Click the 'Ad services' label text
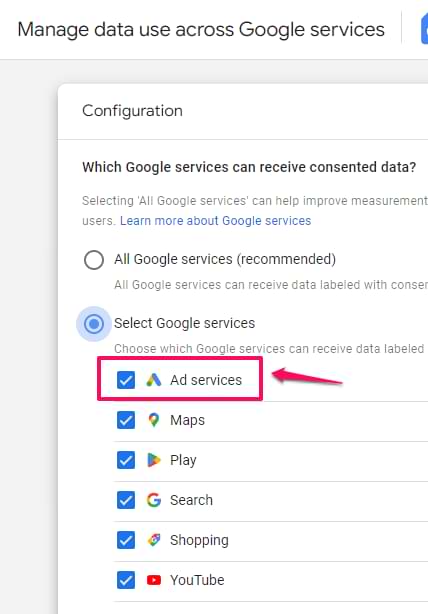This screenshot has width=428, height=614. coord(206,380)
